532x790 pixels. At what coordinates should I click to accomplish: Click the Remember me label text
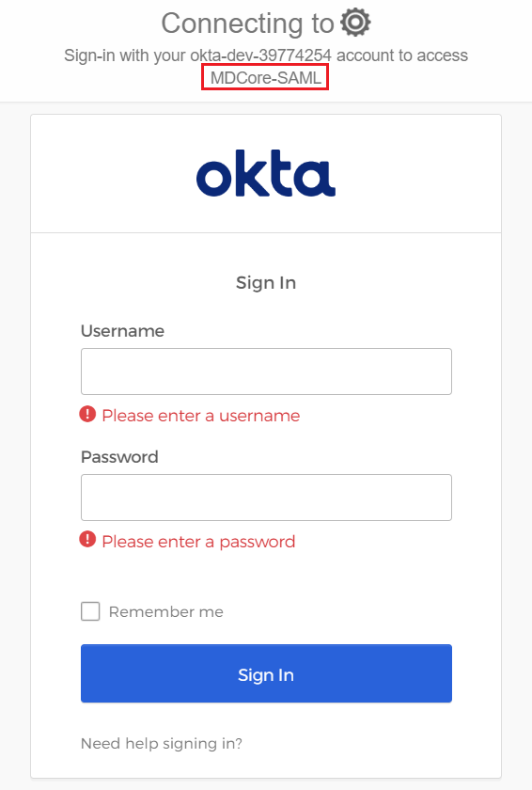166,611
